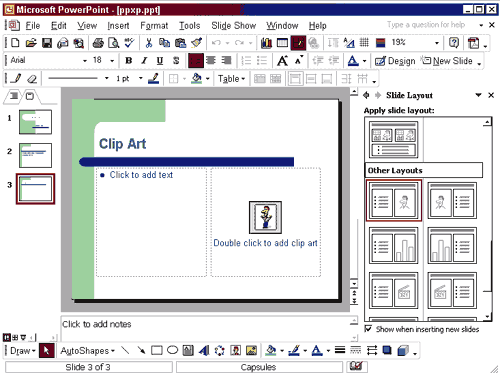Apply 3-D style from drawing toolbar

(403, 350)
